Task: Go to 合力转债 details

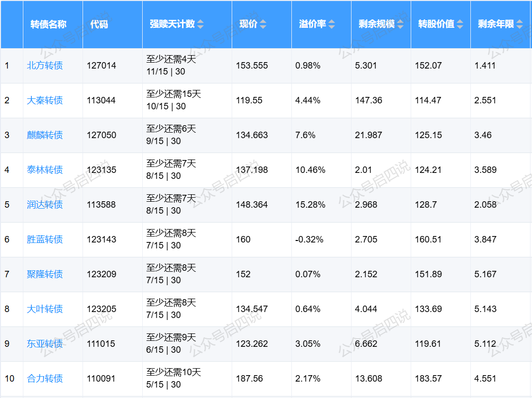Action: point(45,379)
